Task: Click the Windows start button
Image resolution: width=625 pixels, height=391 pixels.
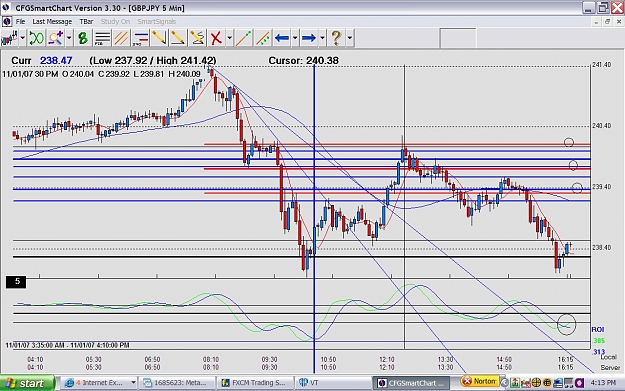Action: [x=27, y=383]
